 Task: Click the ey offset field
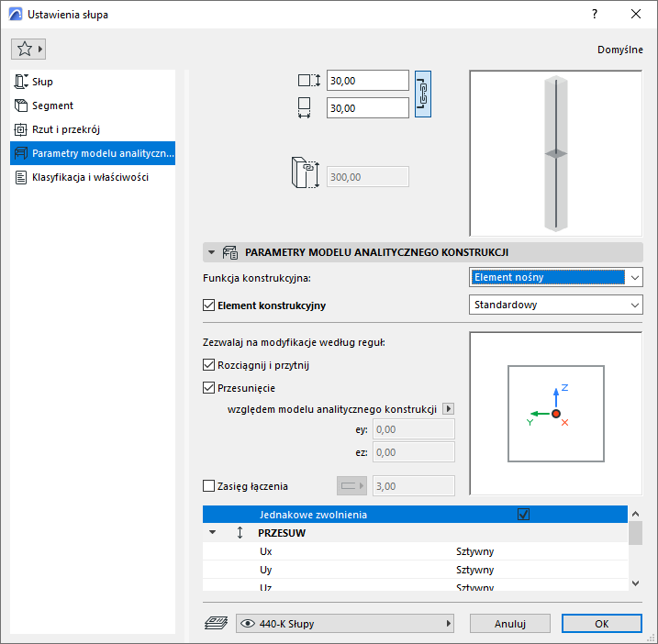(x=413, y=429)
